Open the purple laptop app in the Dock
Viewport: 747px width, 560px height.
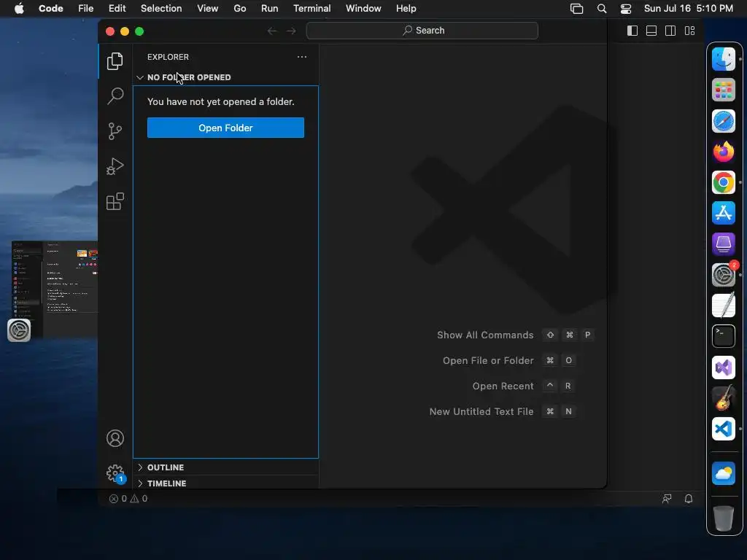tap(723, 244)
